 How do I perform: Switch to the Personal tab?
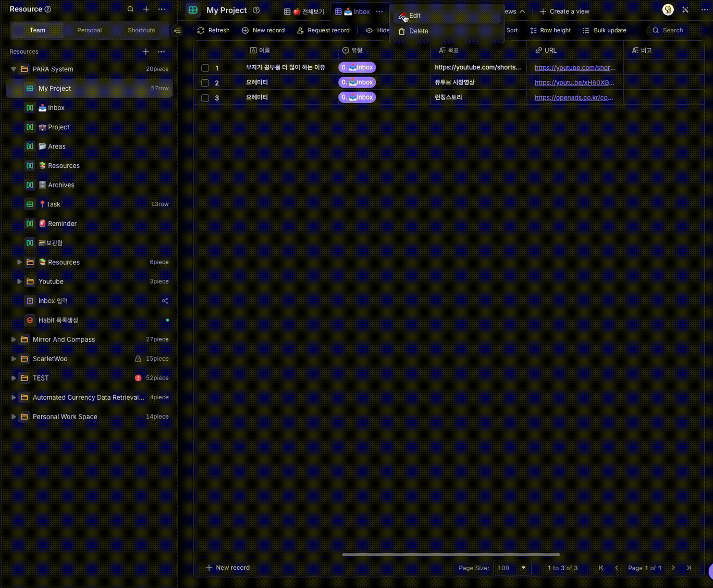click(89, 30)
